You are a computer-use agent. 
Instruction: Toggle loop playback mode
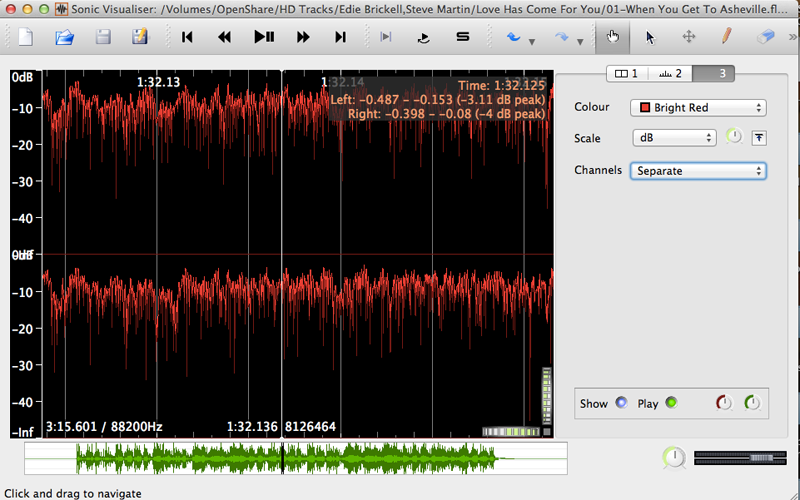pyautogui.click(x=423, y=37)
